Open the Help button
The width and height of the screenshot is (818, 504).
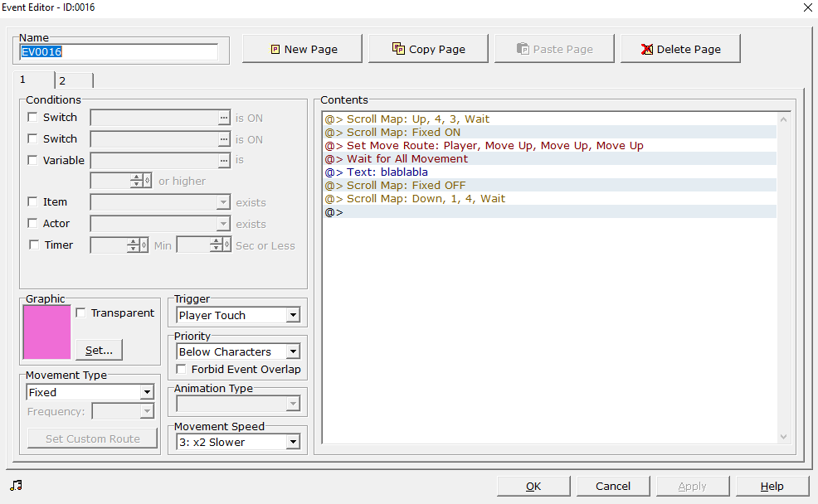(772, 487)
